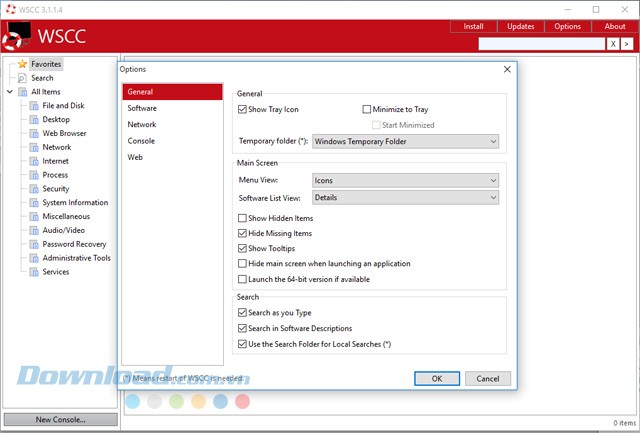The height and width of the screenshot is (433, 640).
Task: Click the Desktop category icon
Action: [x=34, y=120]
